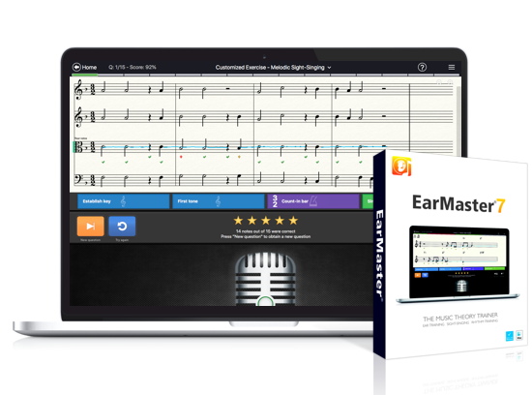532x395 pixels.
Task: Open the hamburger menu icon
Action: pos(452,67)
